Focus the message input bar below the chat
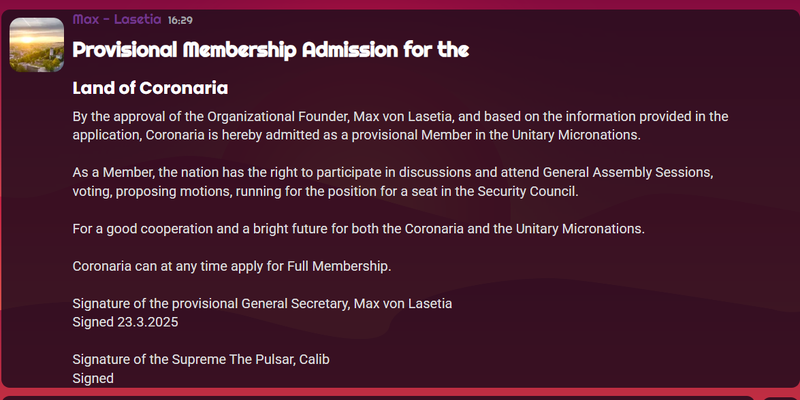The height and width of the screenshot is (400, 800). click(380, 397)
